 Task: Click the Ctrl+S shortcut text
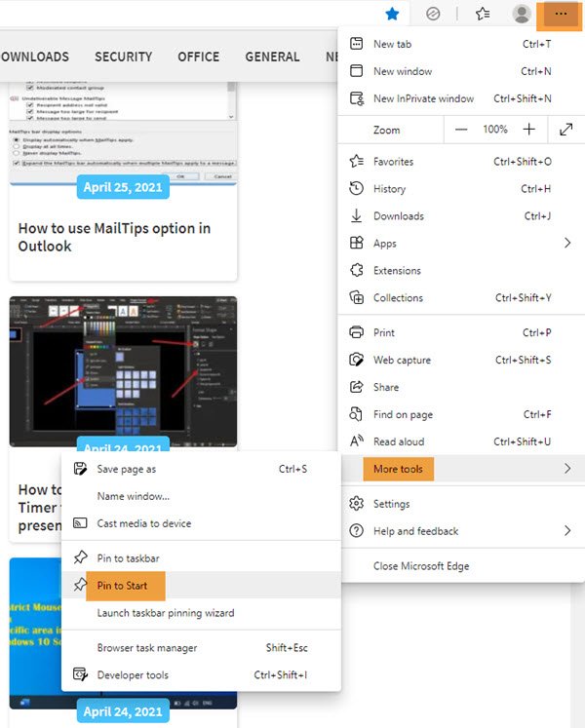pyautogui.click(x=292, y=469)
